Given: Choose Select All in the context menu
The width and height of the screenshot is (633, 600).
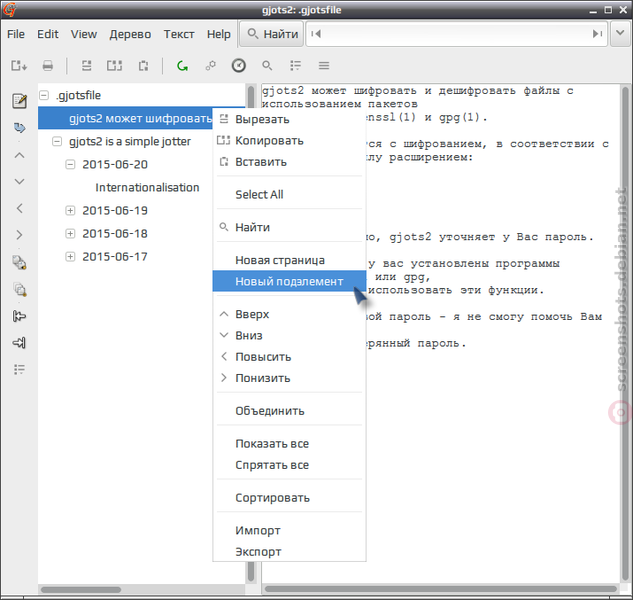Looking at the screenshot, I should pos(289,195).
